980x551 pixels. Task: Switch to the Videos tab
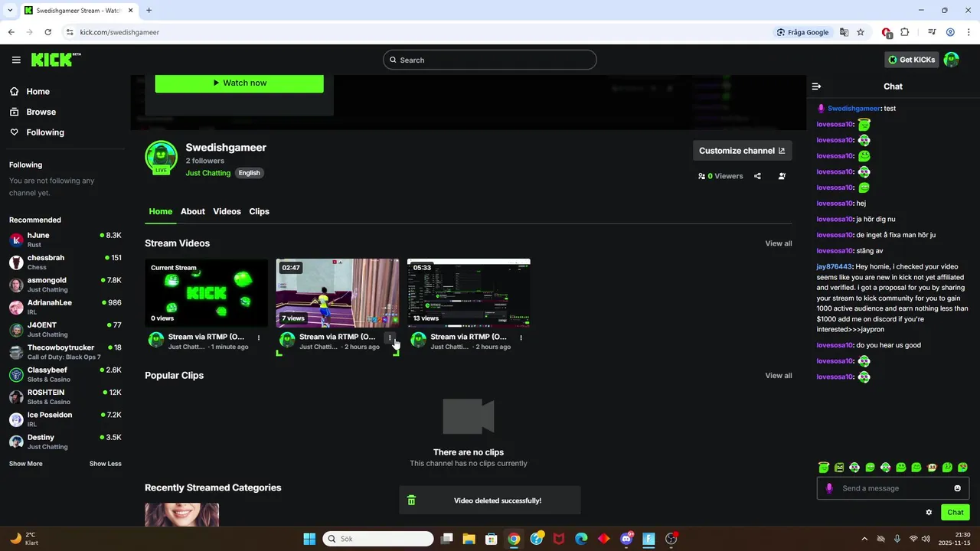[x=227, y=211]
